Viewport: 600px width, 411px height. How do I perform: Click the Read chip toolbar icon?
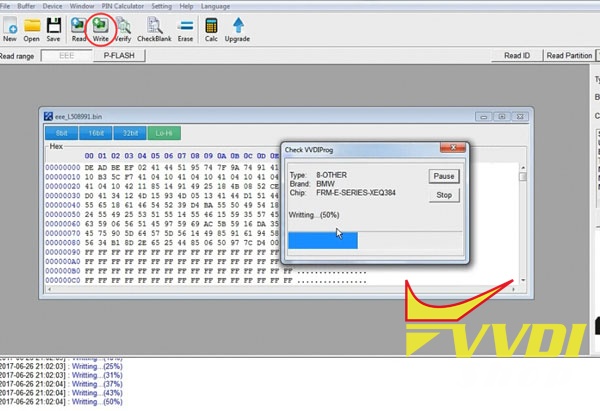pos(78,29)
